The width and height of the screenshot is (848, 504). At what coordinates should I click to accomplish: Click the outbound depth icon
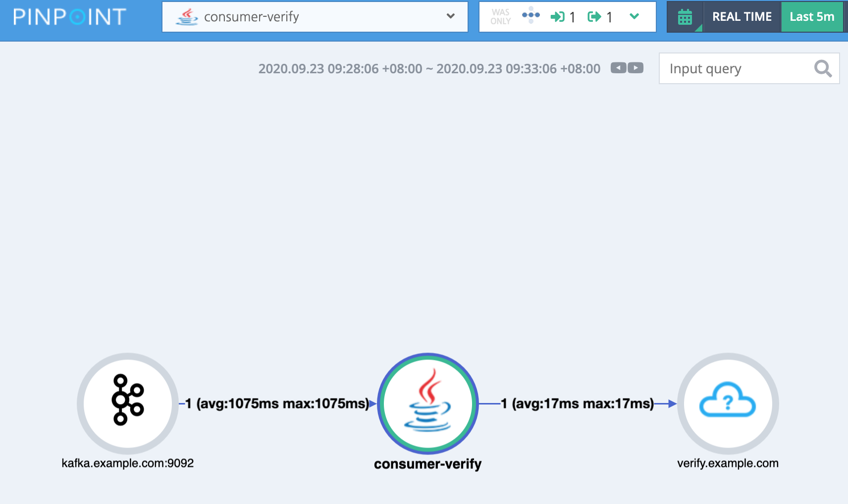point(594,17)
